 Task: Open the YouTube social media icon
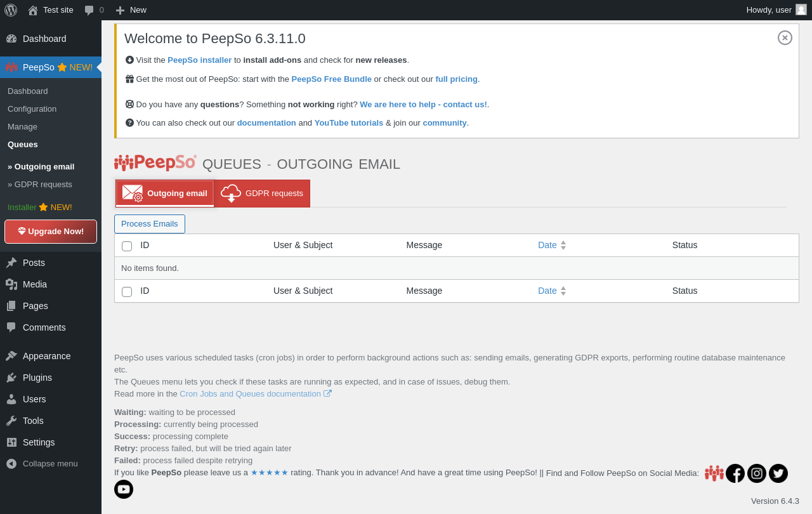124,489
